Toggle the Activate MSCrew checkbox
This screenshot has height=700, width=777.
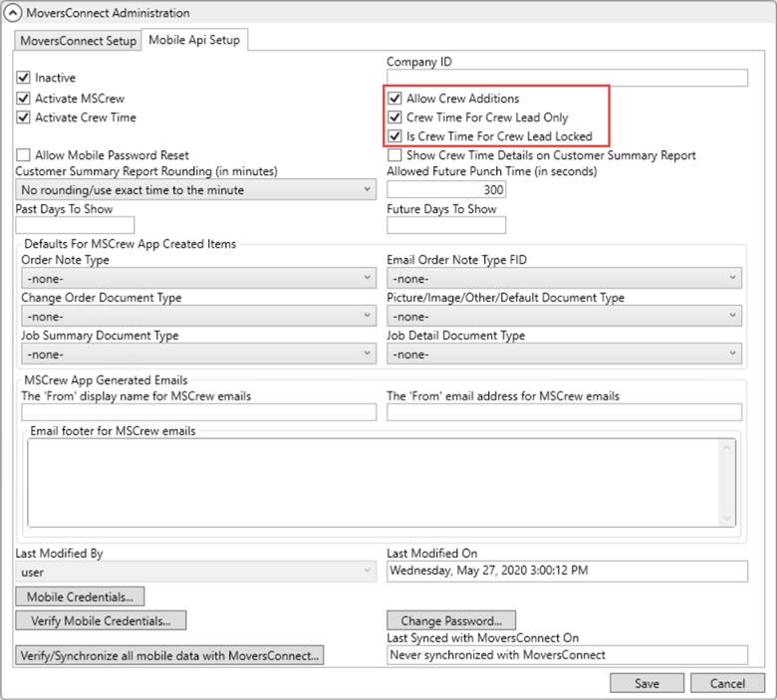click(24, 99)
